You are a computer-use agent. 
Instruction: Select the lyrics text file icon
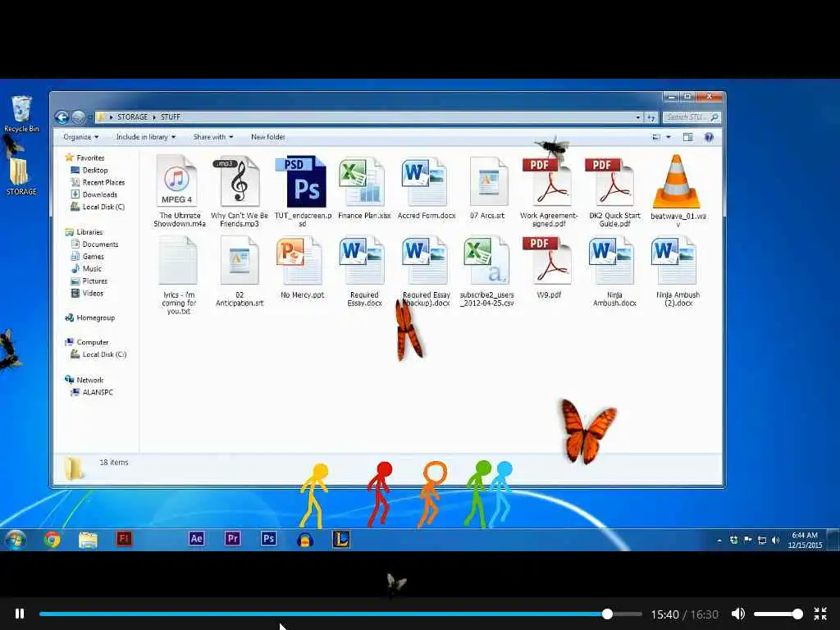point(178,260)
